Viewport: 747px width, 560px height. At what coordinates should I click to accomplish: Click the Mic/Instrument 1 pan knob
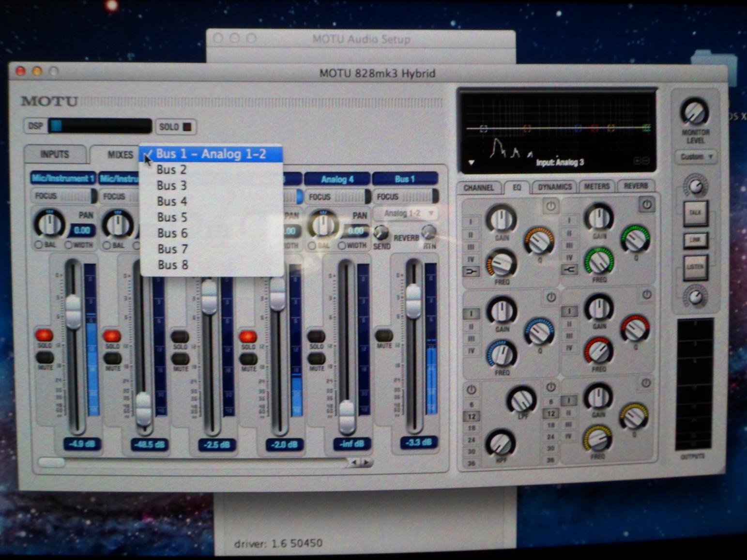[x=48, y=224]
